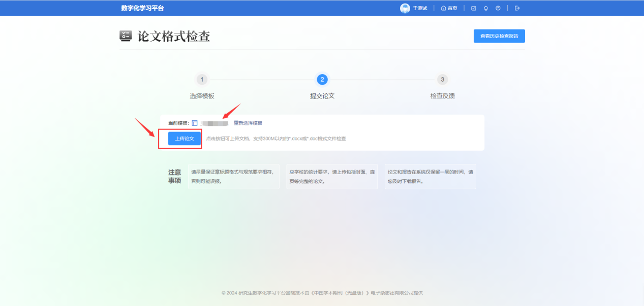This screenshot has width=644, height=306.
Task: Click the 论文格式检查 checklist title icon
Action: pyautogui.click(x=126, y=36)
